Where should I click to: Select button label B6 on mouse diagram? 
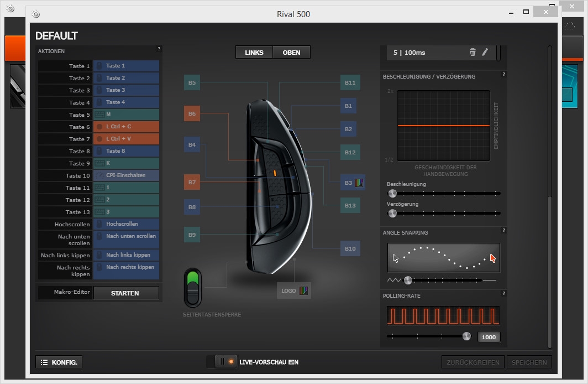pyautogui.click(x=192, y=113)
